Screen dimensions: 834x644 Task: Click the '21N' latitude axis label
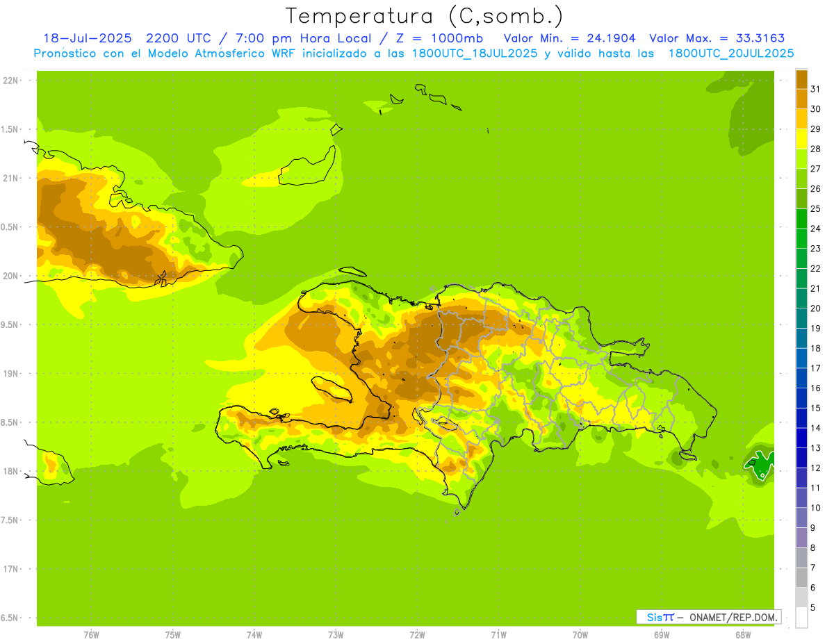[x=10, y=178]
